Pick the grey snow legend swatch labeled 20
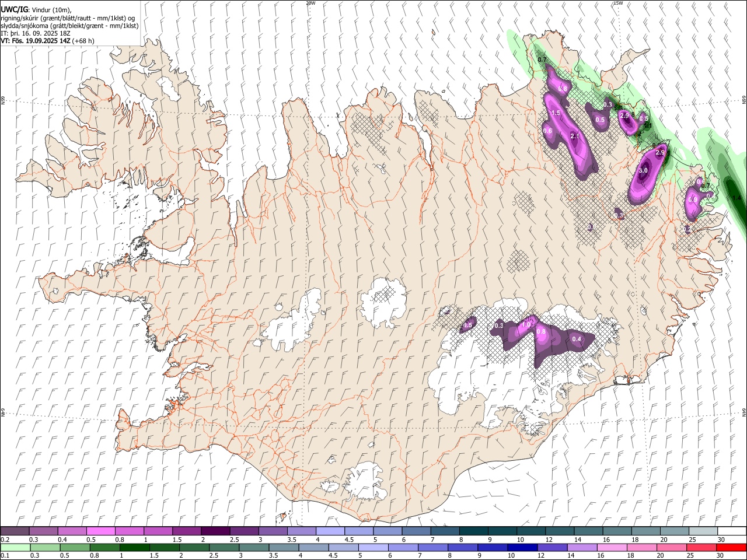This screenshot has height=560, width=747. [x=675, y=531]
